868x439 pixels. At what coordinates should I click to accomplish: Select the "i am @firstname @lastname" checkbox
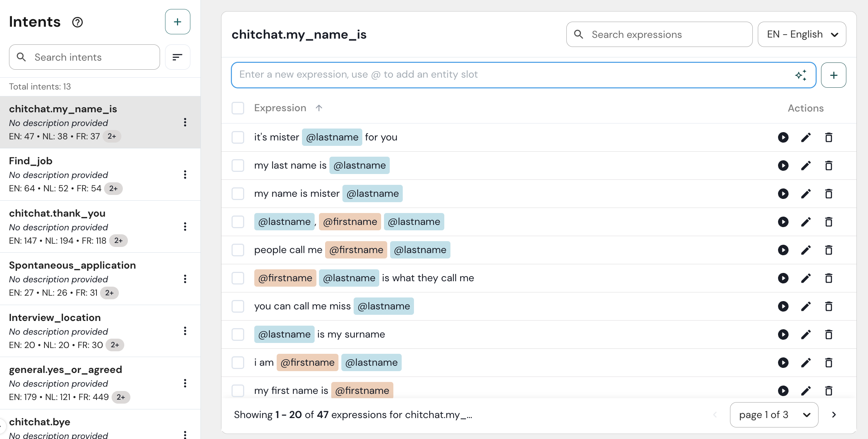(238, 363)
